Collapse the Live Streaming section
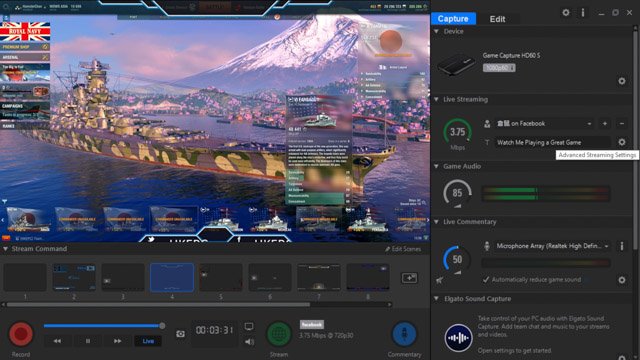This screenshot has height=360, width=640. [436, 100]
